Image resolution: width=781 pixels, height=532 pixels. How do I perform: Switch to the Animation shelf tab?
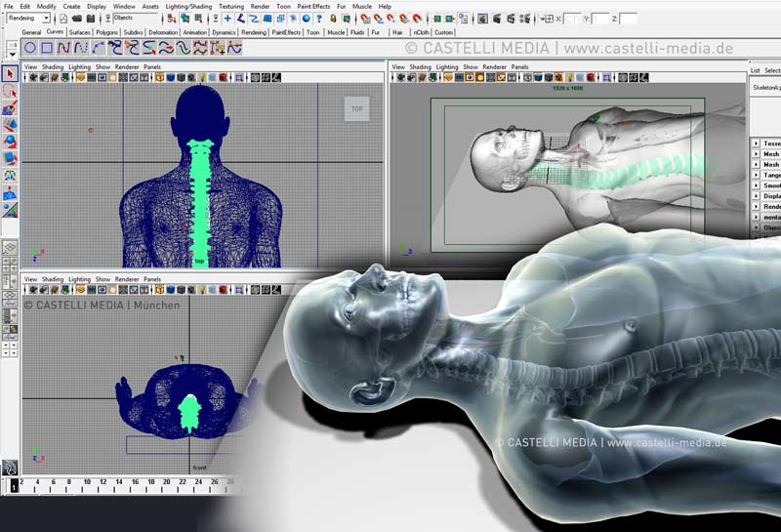[x=194, y=32]
